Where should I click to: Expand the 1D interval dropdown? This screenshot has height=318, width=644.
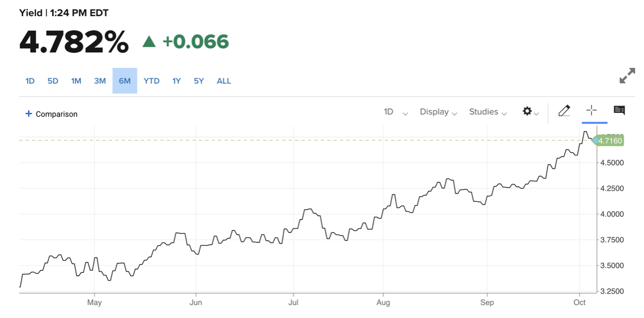point(395,112)
